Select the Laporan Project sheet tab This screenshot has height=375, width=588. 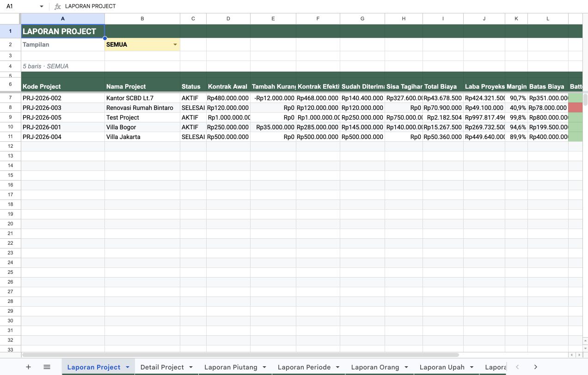[x=94, y=367]
